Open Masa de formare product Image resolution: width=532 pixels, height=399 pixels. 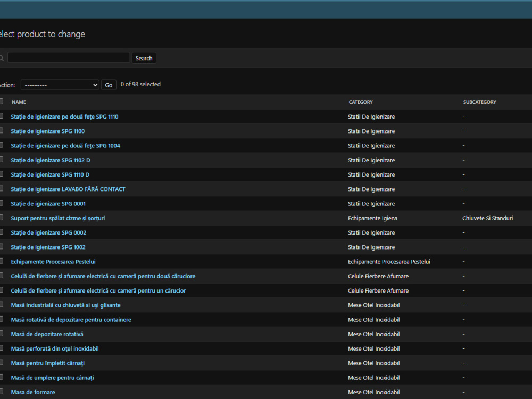click(33, 392)
